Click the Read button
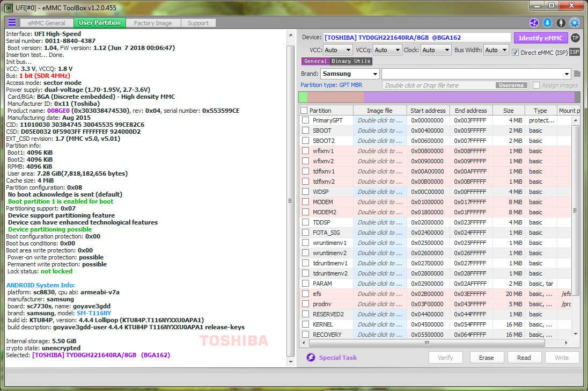588x391 pixels. coord(524,358)
